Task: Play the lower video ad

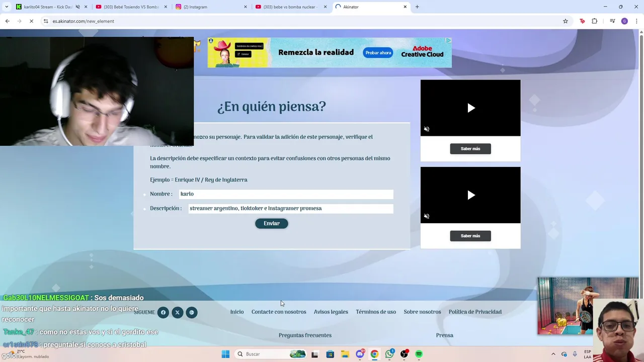Action: click(471, 195)
